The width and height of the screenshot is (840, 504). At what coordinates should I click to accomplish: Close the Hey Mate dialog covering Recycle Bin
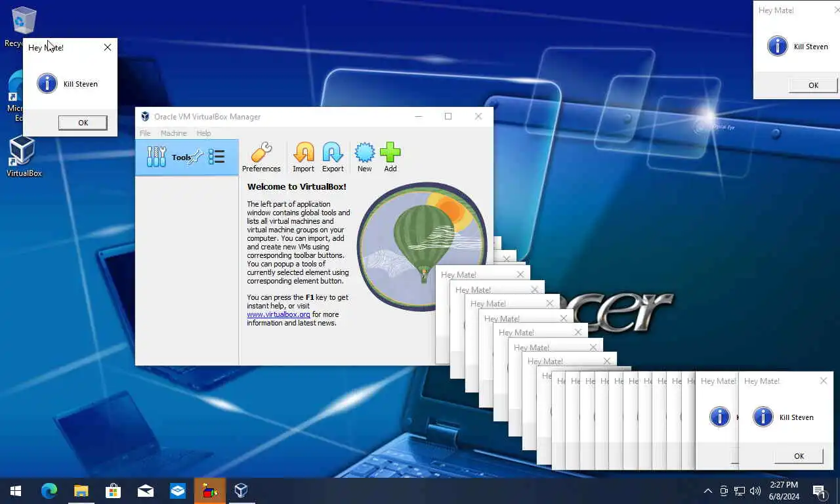click(x=108, y=47)
